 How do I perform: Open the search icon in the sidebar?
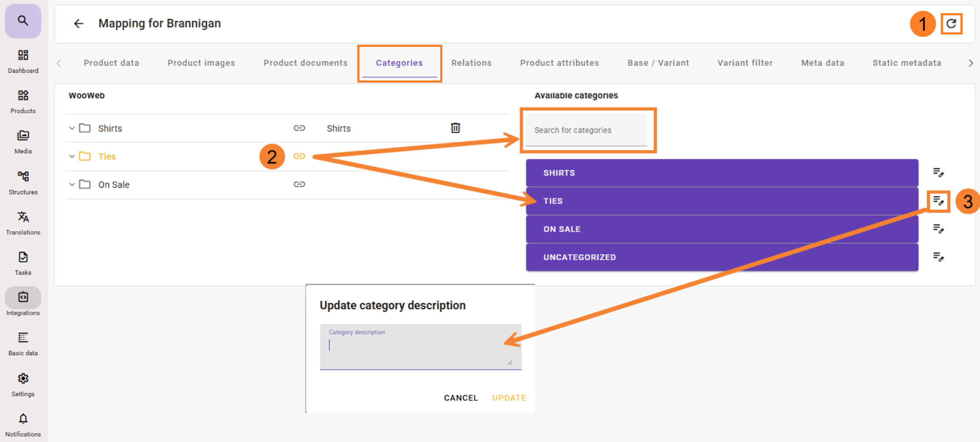pyautogui.click(x=23, y=20)
